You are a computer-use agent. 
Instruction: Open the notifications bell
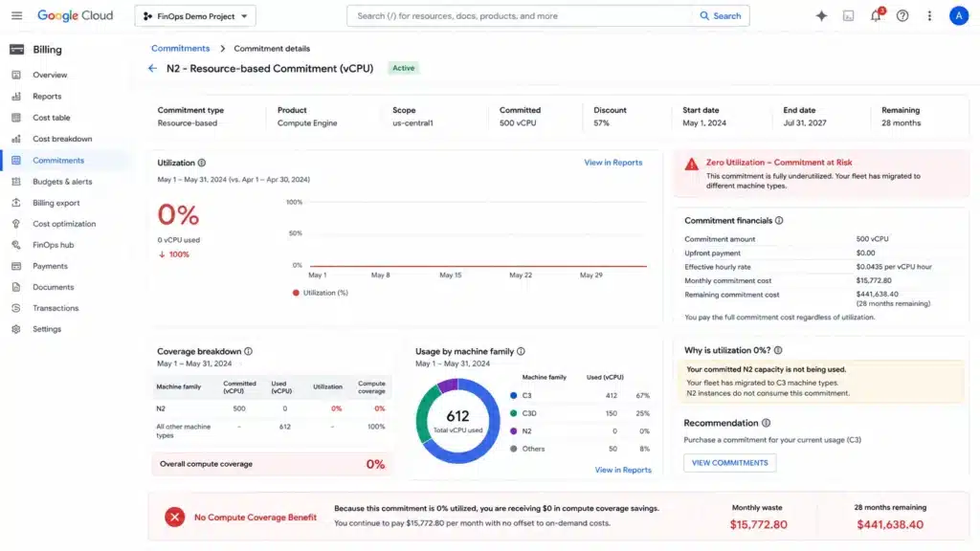click(876, 16)
